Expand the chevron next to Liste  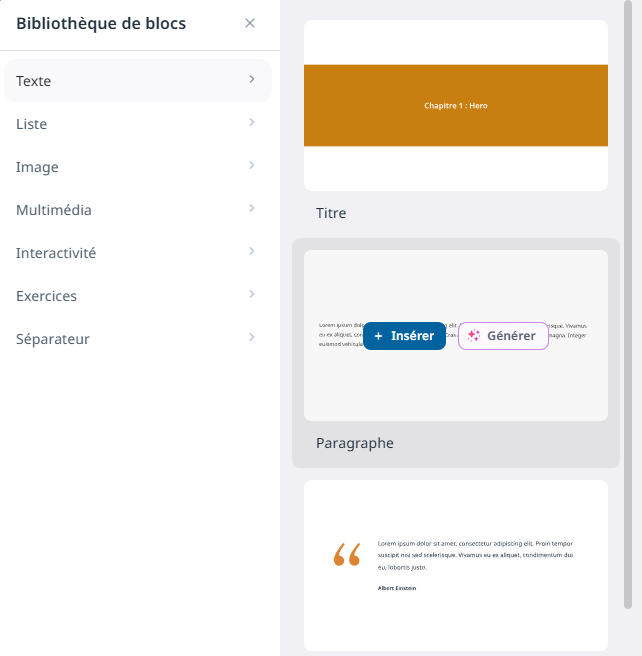point(252,122)
